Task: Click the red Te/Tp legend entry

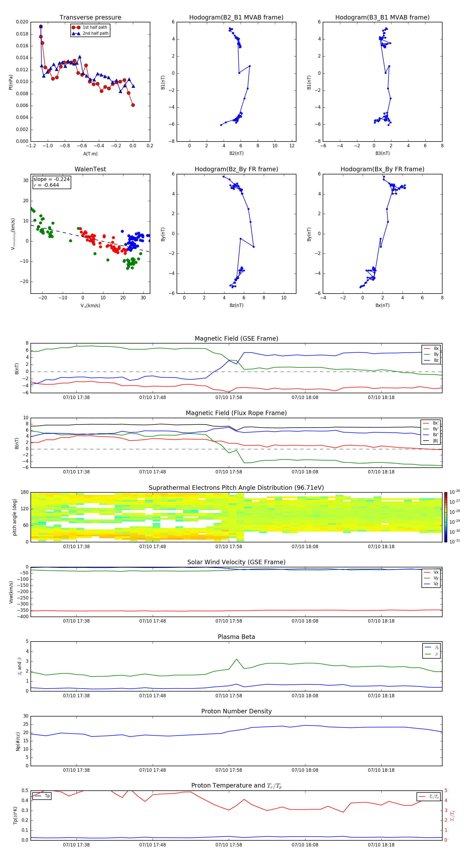Action: pyautogui.click(x=429, y=796)
